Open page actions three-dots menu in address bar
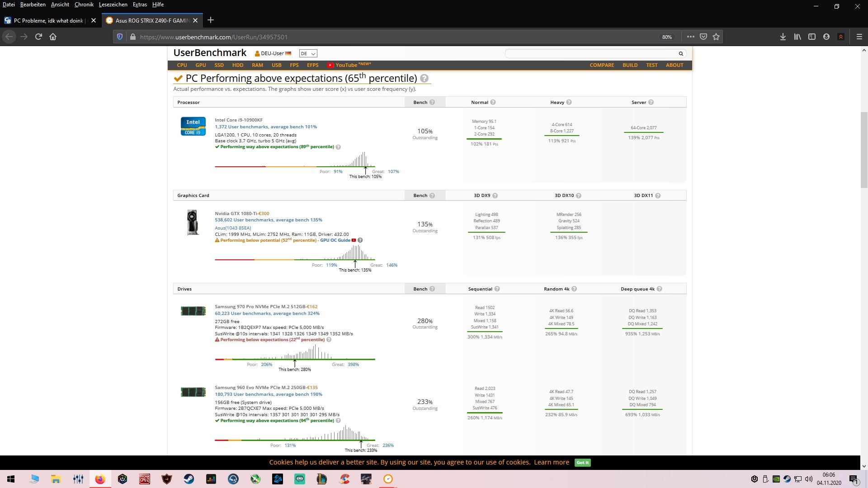Screen dimensions: 868x488 pos(690,37)
